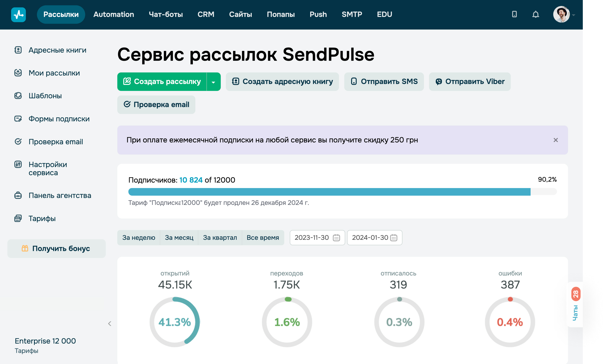Click the Настройки сервиса sidebar icon

tap(18, 164)
